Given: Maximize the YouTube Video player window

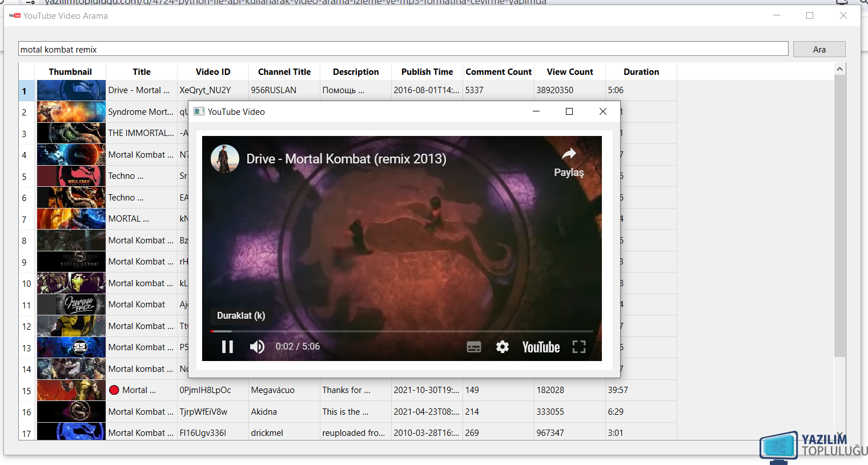Looking at the screenshot, I should (x=569, y=111).
